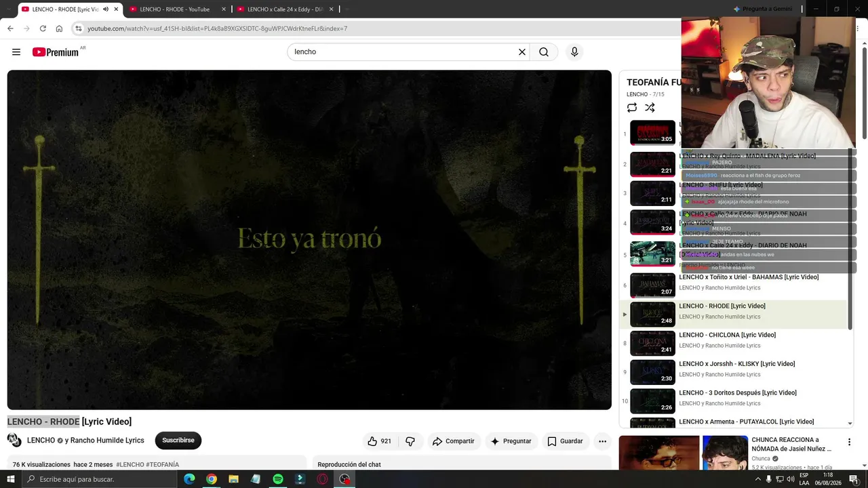Viewport: 868px width, 488px height.
Task: Open the #LENCHO hashtag link
Action: point(130,465)
